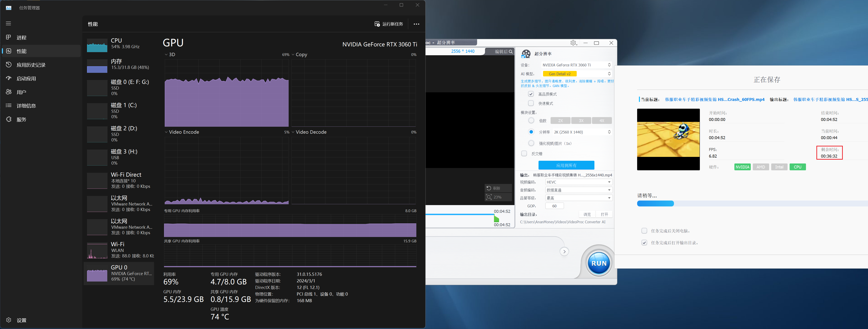Screen dimensions: 868x329
Task: Toggle 任务完成后打开输出目录 checkbox
Action: [x=644, y=243]
